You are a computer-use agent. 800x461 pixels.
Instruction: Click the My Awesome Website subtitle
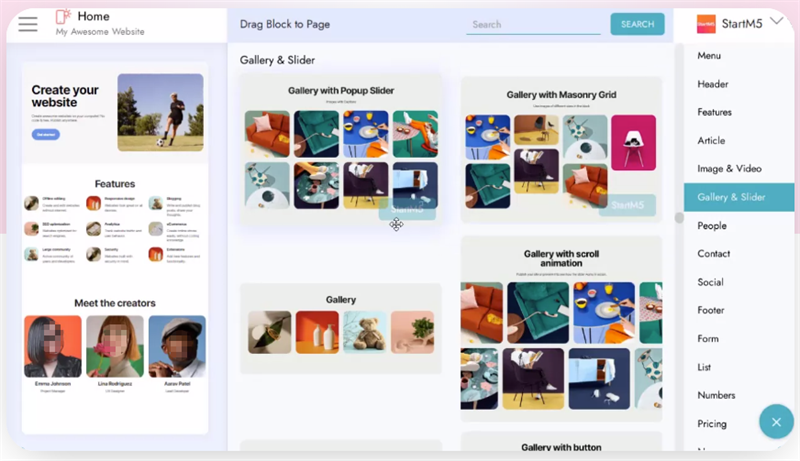point(100,32)
